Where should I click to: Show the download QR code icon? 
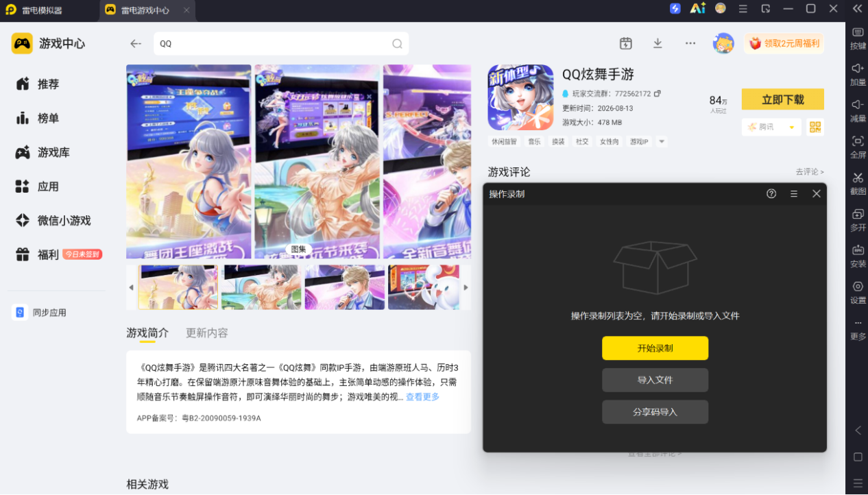point(815,127)
